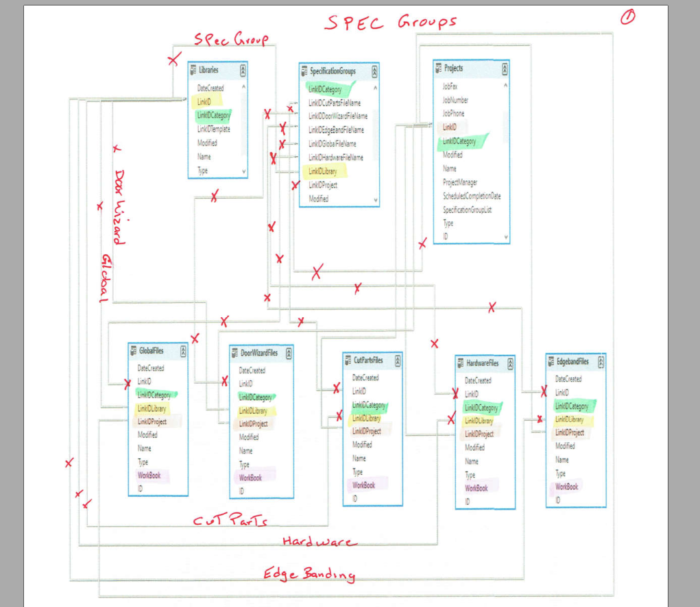The image size is (700, 607).
Task: Select Modified field in CutPartsFiles
Action: 361,445
